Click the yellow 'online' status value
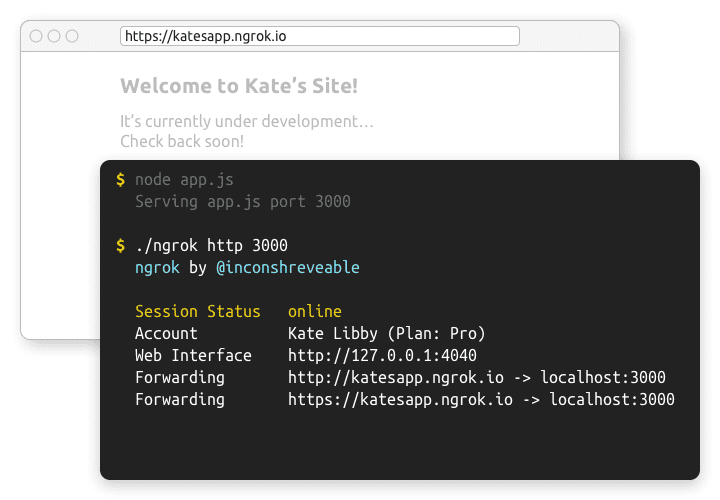 coord(315,311)
